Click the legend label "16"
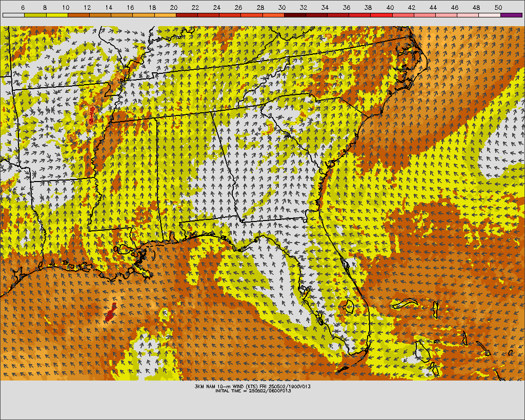This screenshot has width=525, height=420. click(131, 7)
